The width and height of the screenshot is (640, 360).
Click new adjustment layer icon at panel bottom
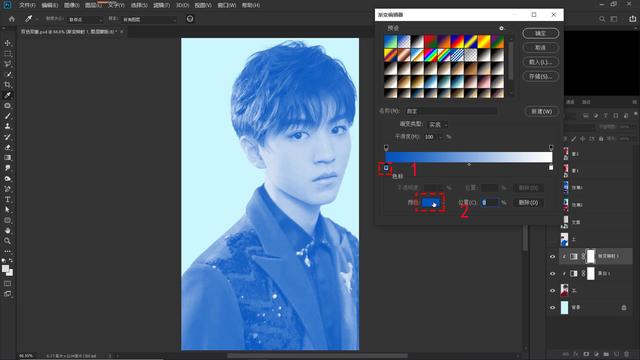[x=596, y=354]
